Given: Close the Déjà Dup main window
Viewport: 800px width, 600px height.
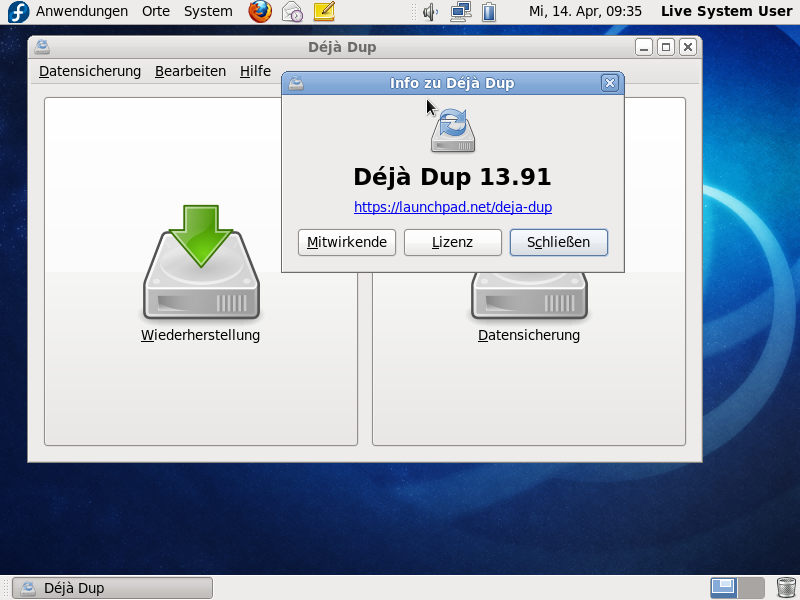Looking at the screenshot, I should click(x=688, y=47).
